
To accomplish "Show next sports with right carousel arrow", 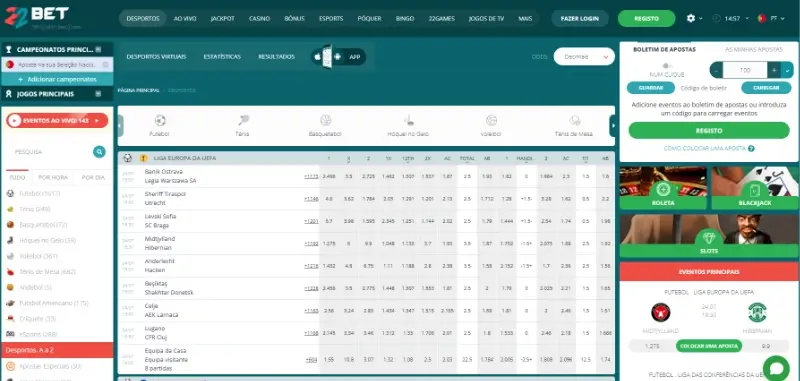I will [612, 125].
